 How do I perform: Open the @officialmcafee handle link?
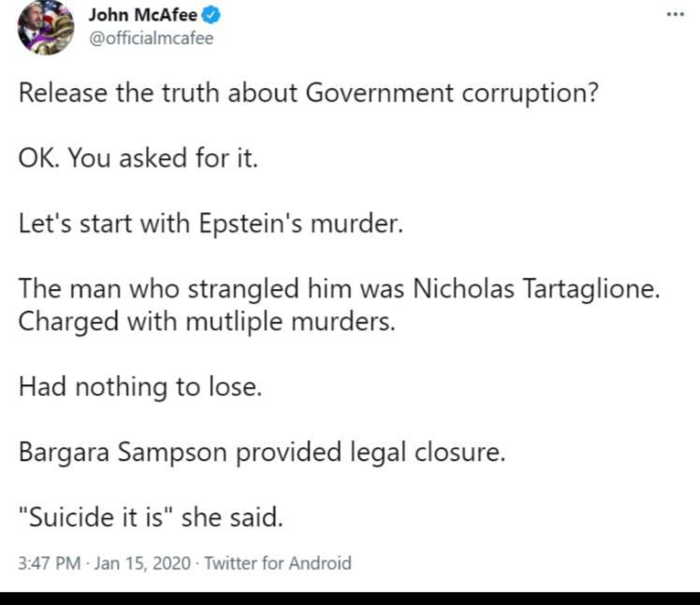click(x=151, y=37)
